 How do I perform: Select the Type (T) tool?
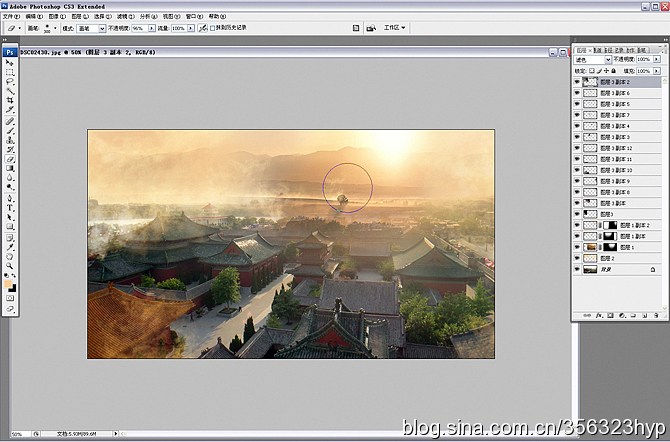[x=10, y=208]
